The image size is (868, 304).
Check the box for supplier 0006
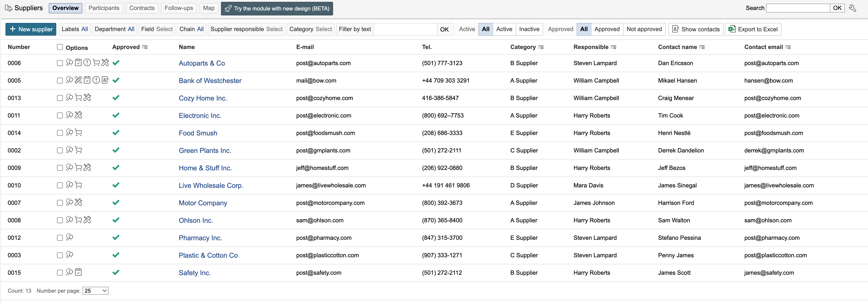(x=60, y=63)
